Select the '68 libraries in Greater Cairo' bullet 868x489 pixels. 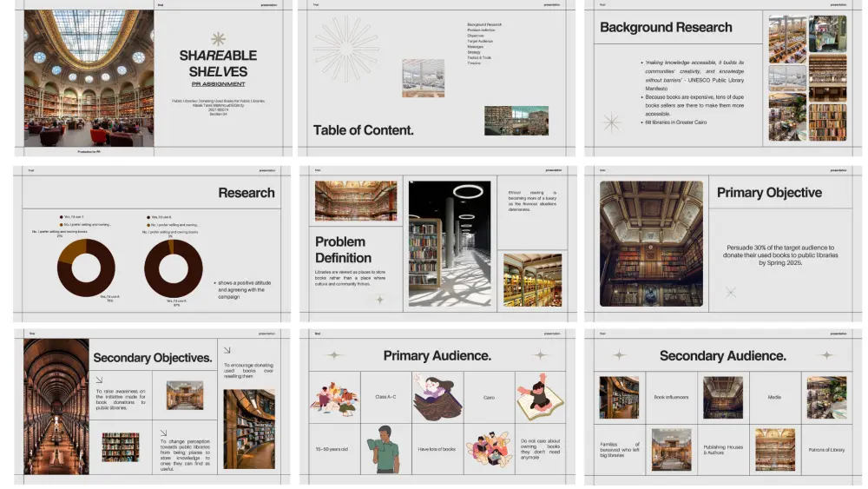[x=674, y=122]
